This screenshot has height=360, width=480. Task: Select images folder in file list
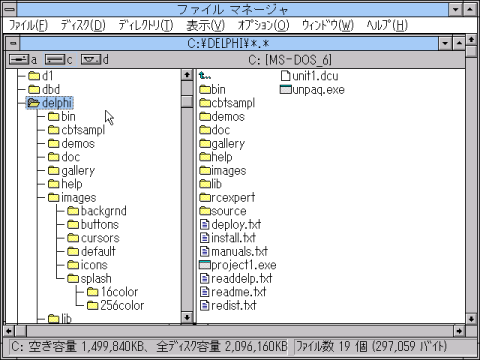(x=223, y=171)
